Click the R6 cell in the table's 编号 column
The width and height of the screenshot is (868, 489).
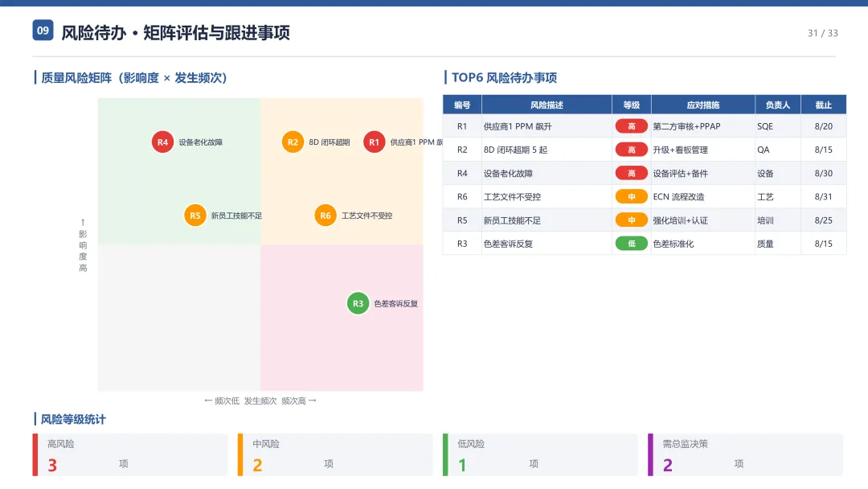coord(462,196)
